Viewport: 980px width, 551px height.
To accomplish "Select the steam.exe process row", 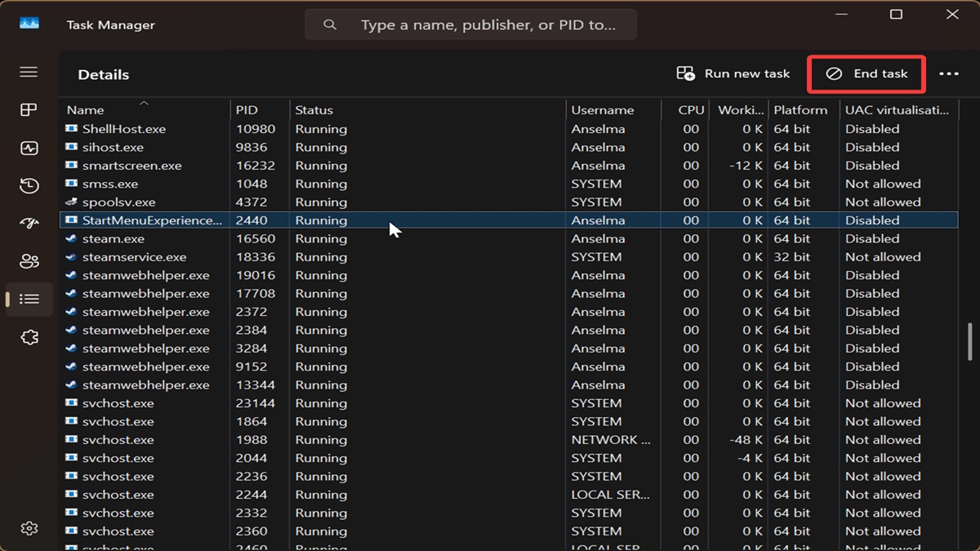I will [114, 239].
